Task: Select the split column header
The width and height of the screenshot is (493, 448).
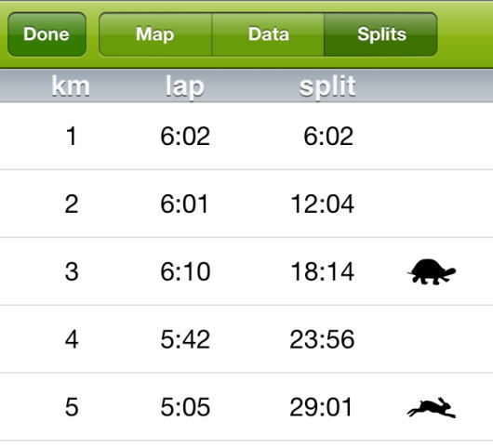Action: 327,86
